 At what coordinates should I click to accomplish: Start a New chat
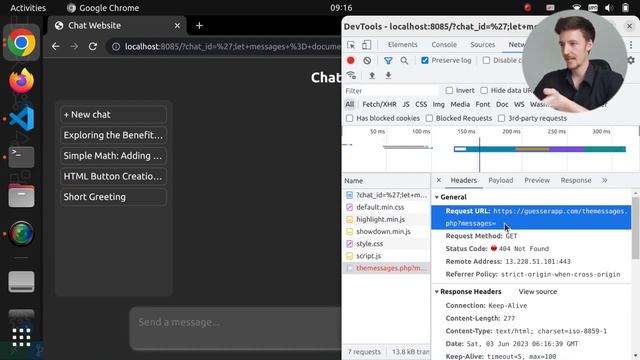113,115
